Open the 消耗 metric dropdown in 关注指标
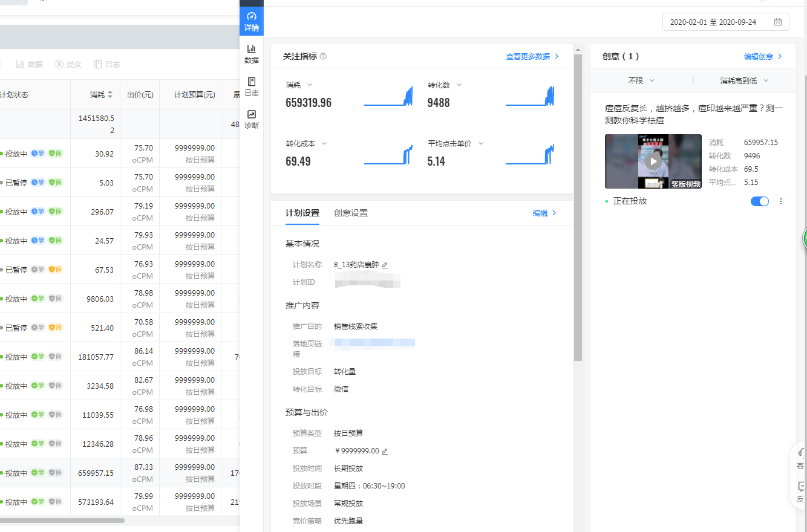807x532 pixels. pos(299,85)
